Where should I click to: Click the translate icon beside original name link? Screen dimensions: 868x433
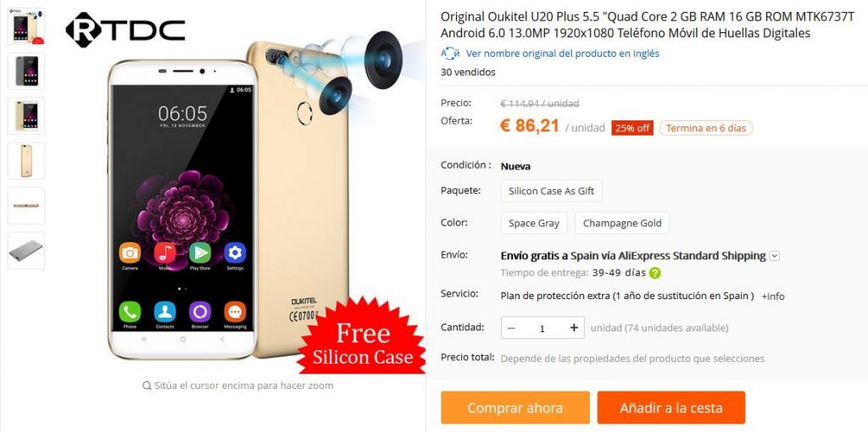tap(450, 53)
